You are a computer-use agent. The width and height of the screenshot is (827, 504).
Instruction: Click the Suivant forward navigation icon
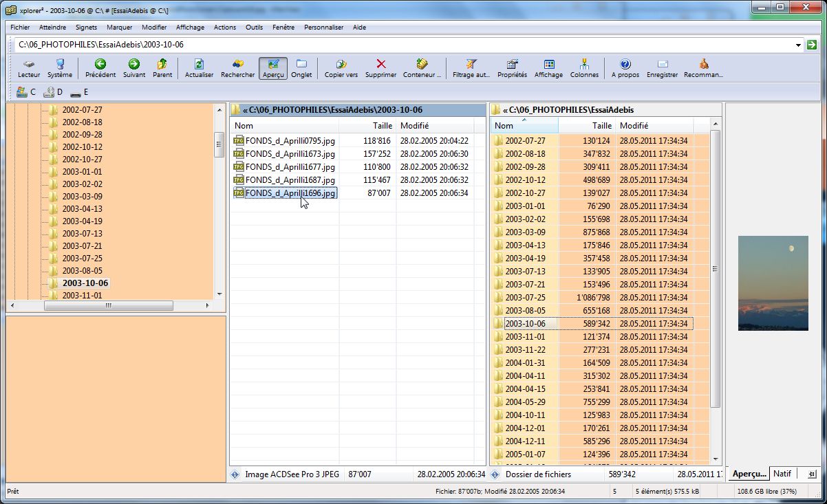coord(134,65)
